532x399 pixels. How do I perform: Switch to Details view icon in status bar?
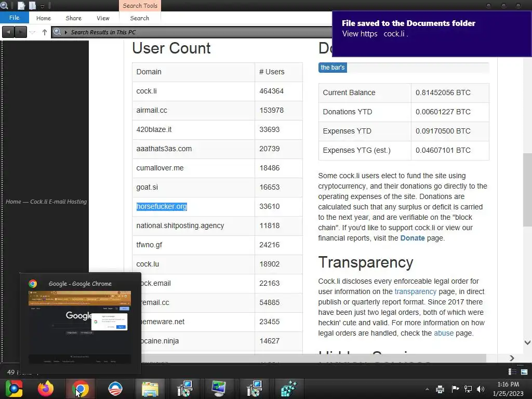pyautogui.click(x=512, y=372)
